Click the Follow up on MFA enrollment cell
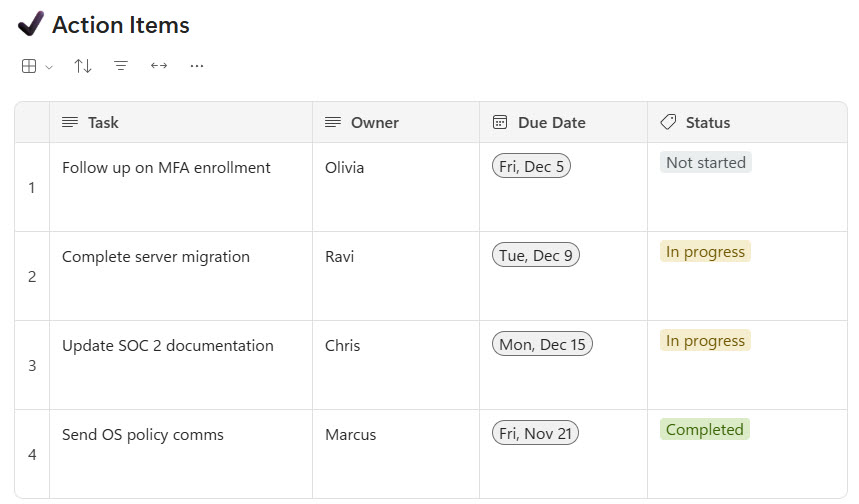This screenshot has width=859, height=504. coord(166,168)
